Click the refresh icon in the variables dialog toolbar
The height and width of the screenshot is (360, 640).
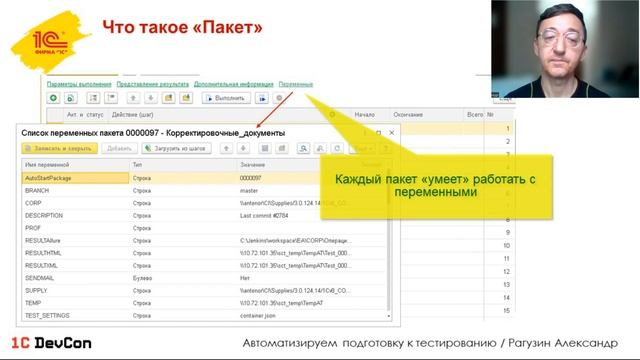(x=337, y=148)
